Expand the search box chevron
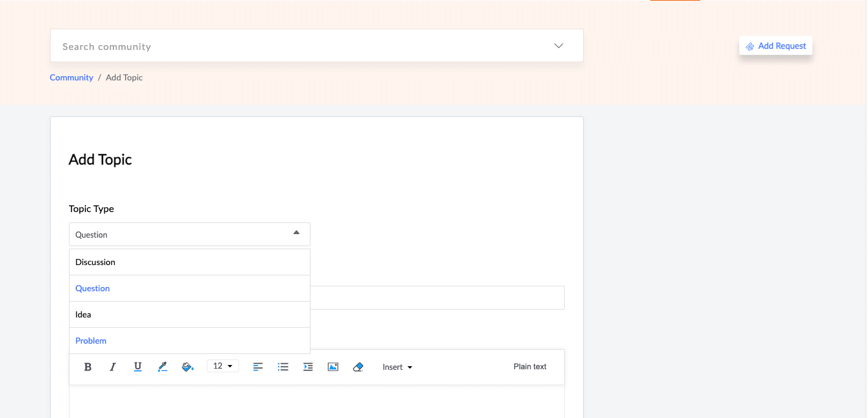 tap(559, 46)
